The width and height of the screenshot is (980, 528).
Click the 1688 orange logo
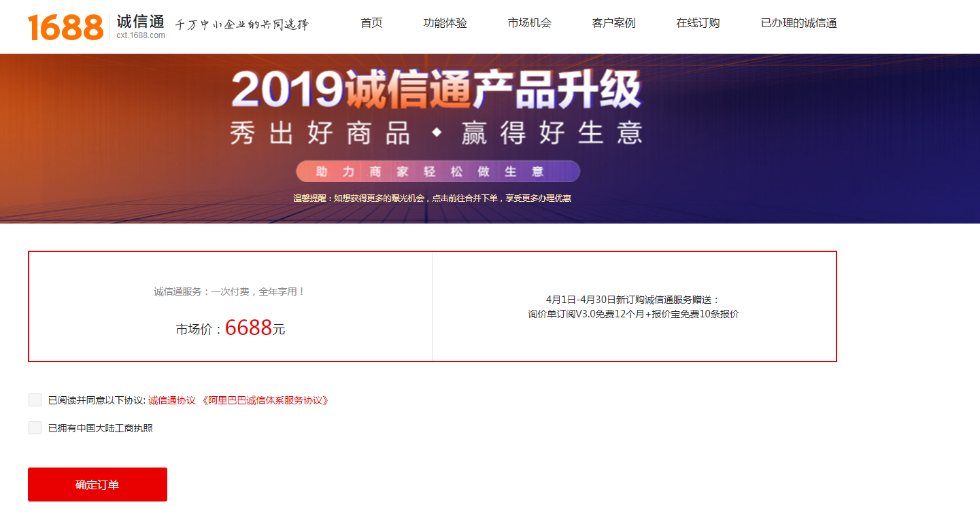(x=65, y=27)
